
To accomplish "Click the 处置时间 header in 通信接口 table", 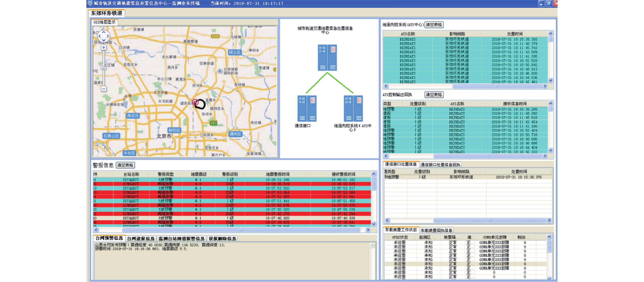I will click(519, 172).
